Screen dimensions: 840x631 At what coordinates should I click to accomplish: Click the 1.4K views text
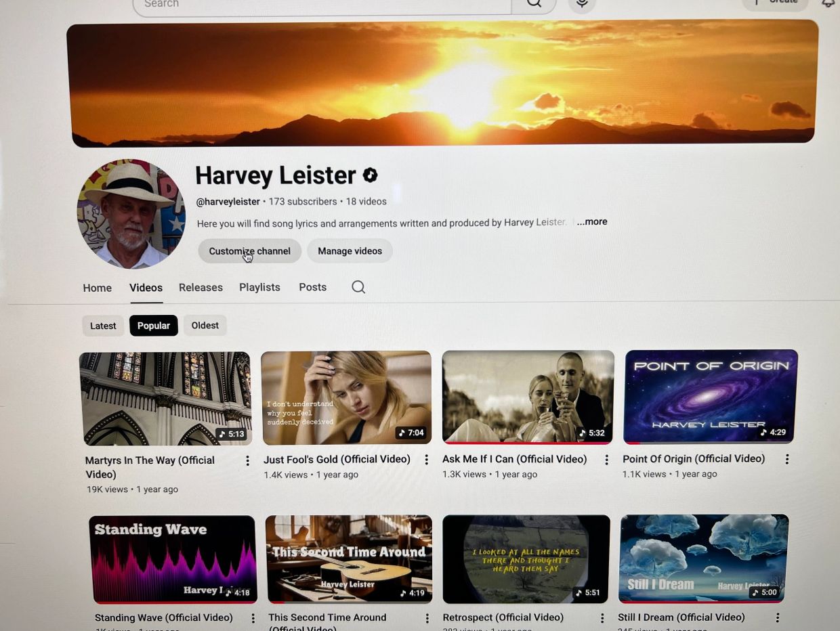coord(286,475)
